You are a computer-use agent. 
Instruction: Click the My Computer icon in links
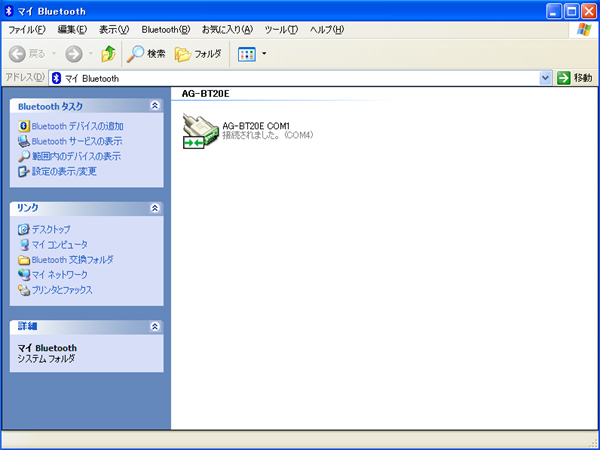(x=24, y=245)
